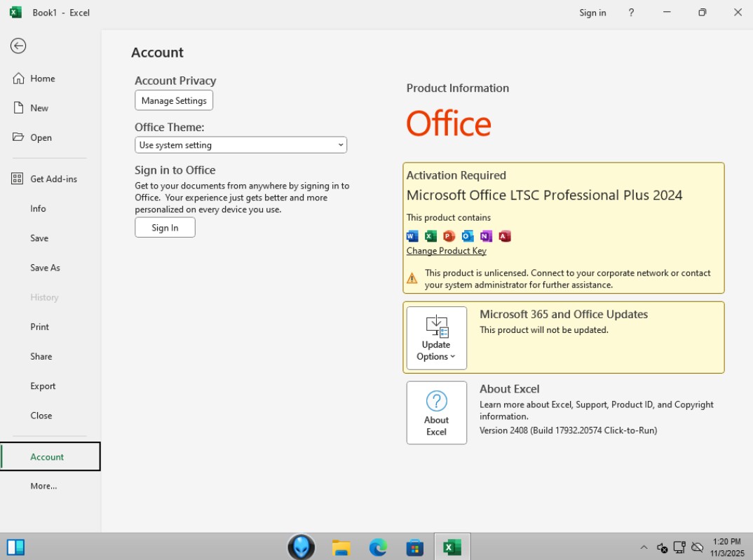
Task: Open Microsoft Edge from the taskbar
Action: click(x=378, y=547)
